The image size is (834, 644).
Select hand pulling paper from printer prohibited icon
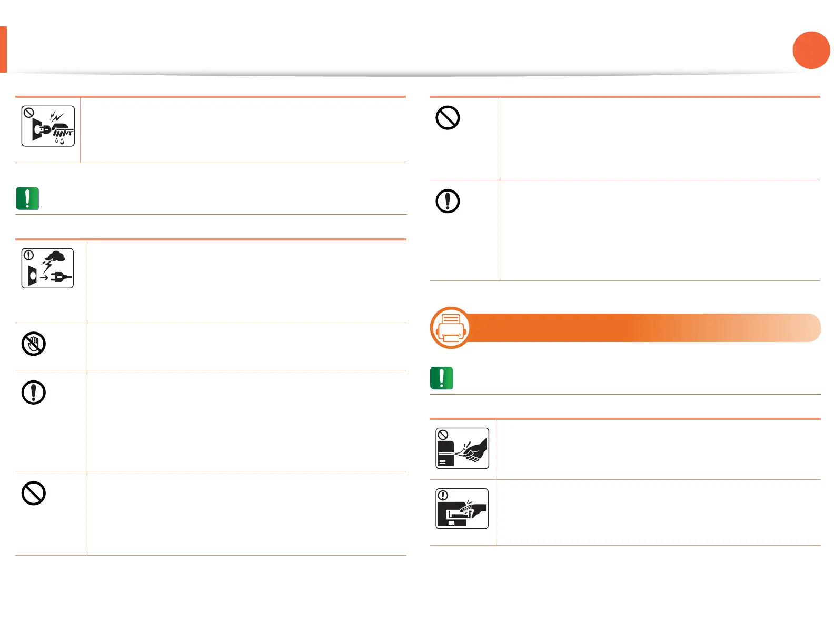pos(462,448)
